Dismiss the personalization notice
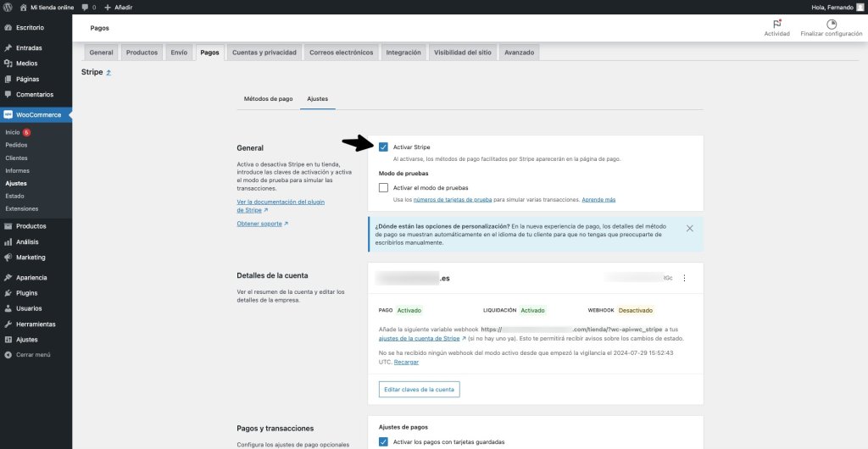Screen dimensions: 868x449 tap(689, 229)
